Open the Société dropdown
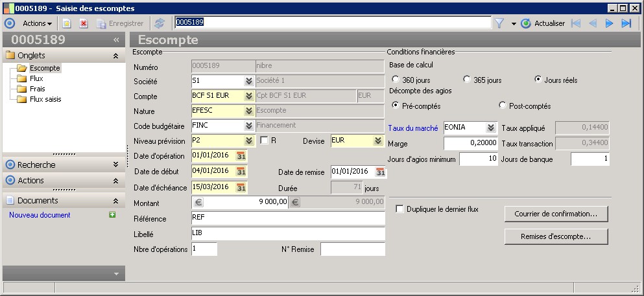This screenshot has width=644, height=296. click(x=248, y=81)
